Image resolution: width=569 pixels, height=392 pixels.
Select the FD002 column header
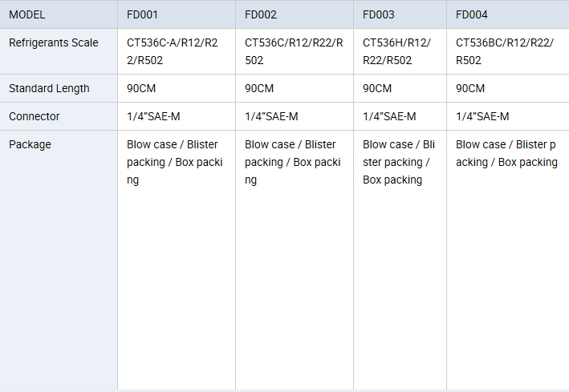click(x=295, y=14)
